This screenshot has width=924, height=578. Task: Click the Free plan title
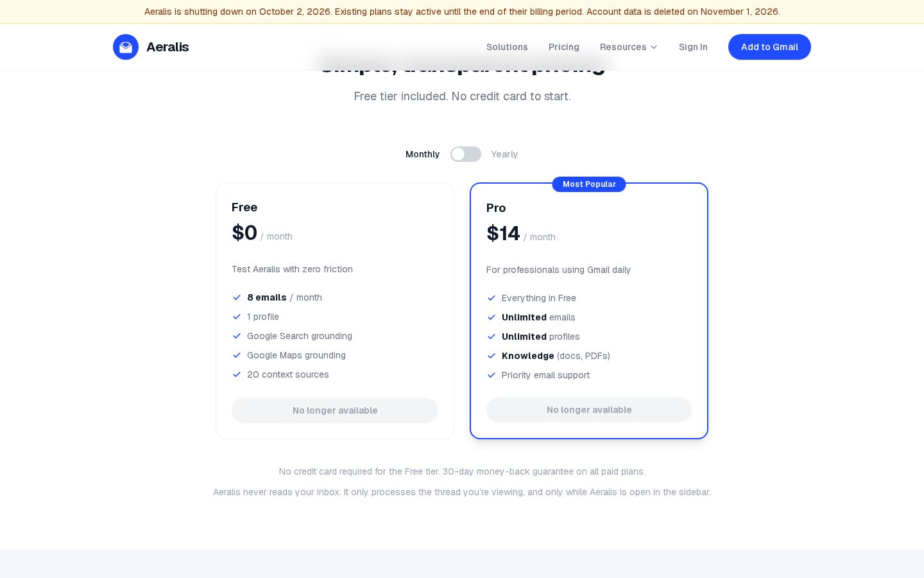pos(244,207)
